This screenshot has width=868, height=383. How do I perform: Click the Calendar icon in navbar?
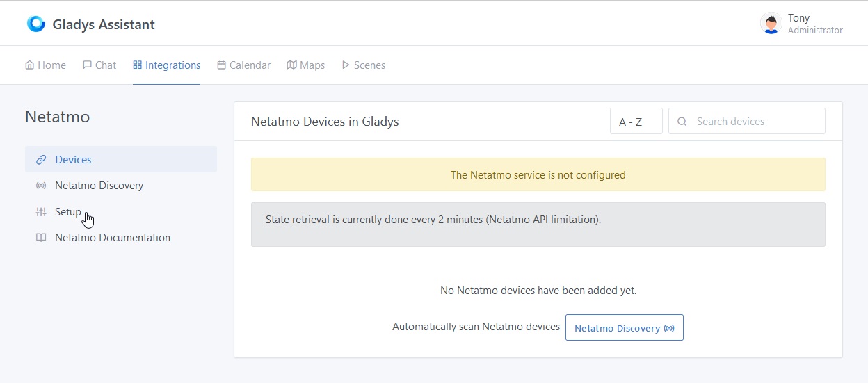tap(222, 65)
